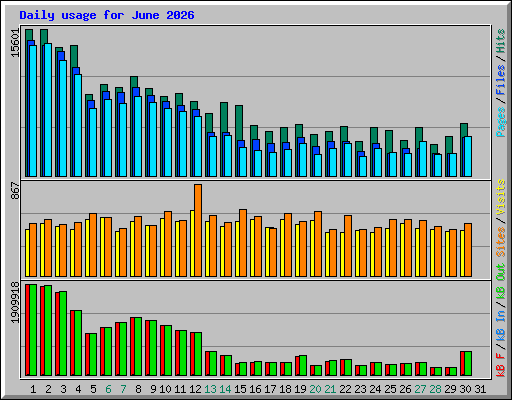
Task: Click the 'Files' legend label
Action: click(x=500, y=80)
